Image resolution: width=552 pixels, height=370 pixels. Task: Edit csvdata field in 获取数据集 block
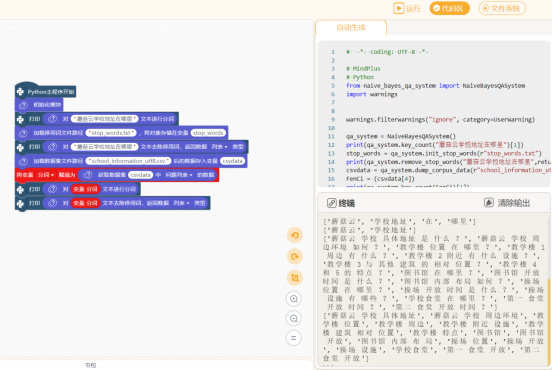(x=140, y=175)
